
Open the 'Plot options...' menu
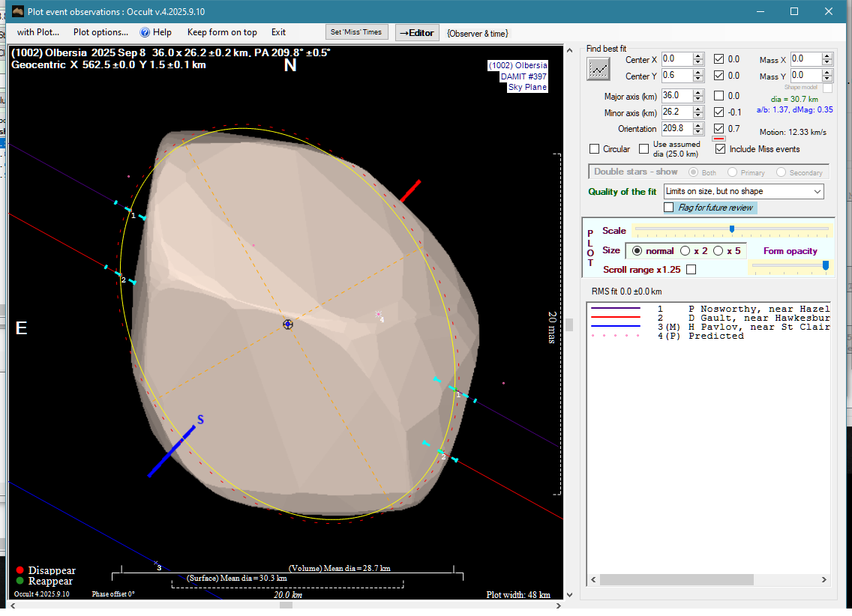[100, 32]
